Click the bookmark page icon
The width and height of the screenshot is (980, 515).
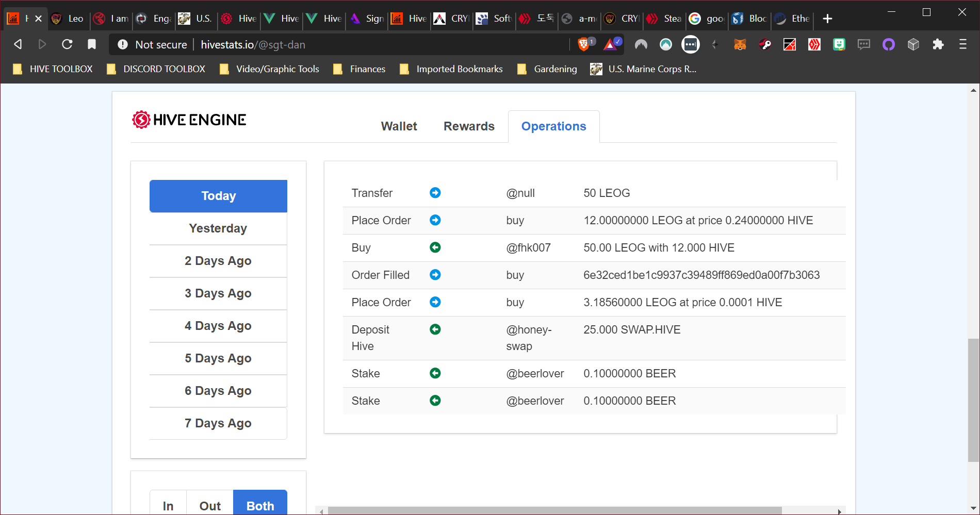click(92, 44)
